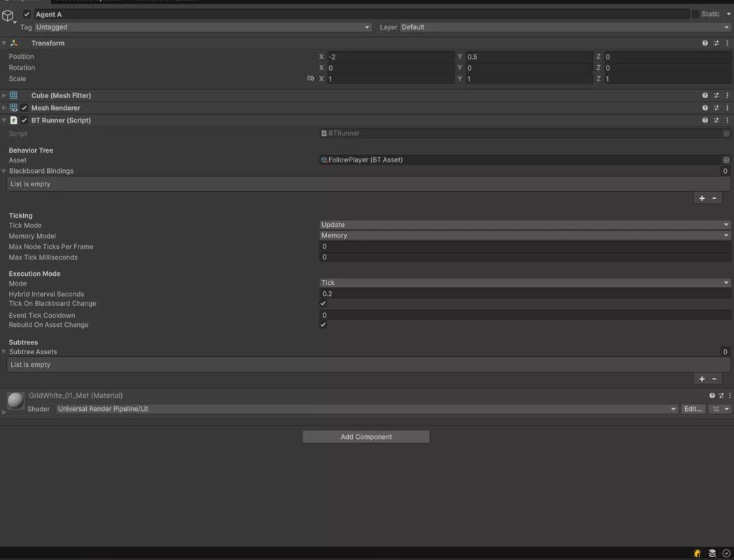Click the BT Runner script icon

[x=13, y=120]
